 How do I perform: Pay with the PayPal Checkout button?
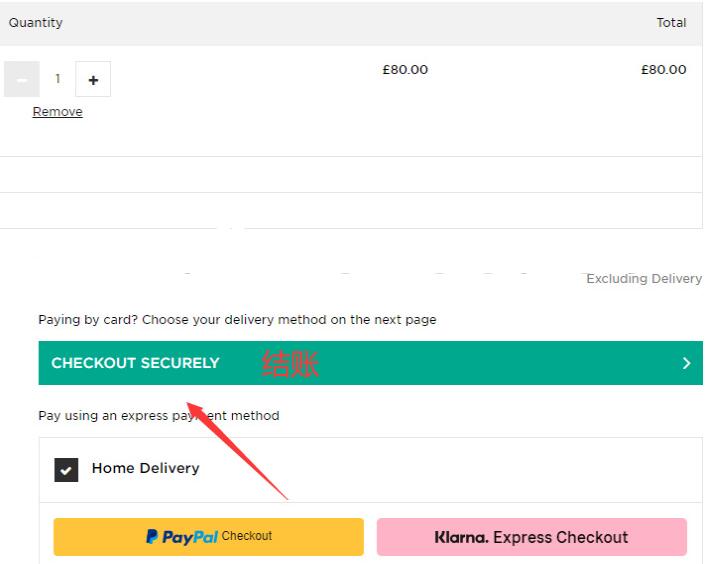(x=209, y=537)
